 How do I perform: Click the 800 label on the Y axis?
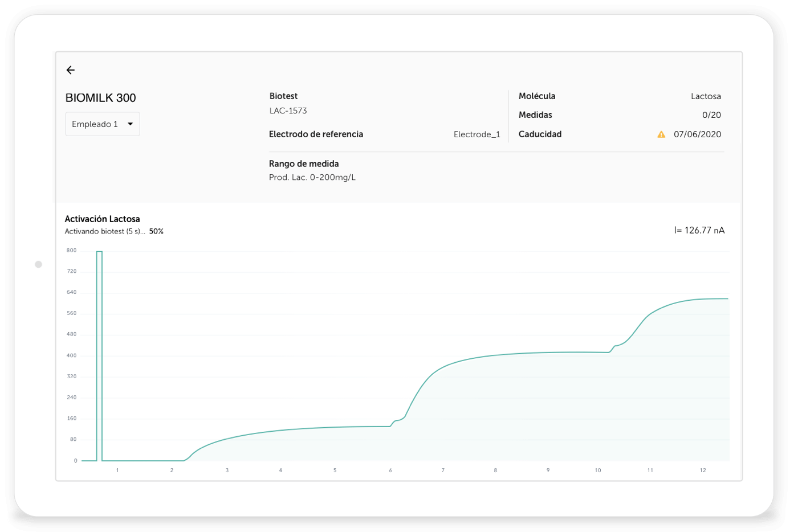pos(71,251)
